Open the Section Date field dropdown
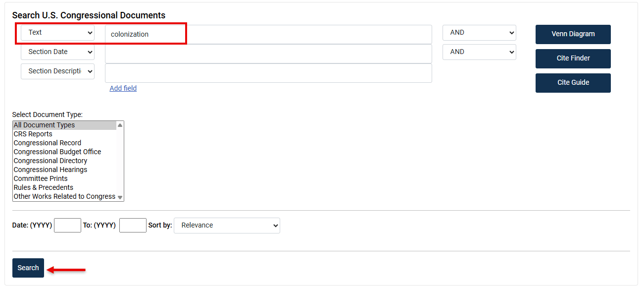The height and width of the screenshot is (290, 644). pos(57,52)
